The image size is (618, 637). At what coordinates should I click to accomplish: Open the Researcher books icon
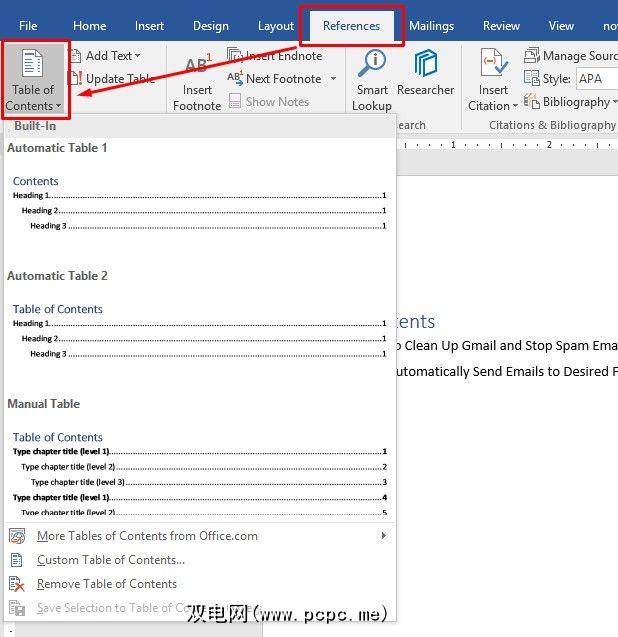click(425, 63)
